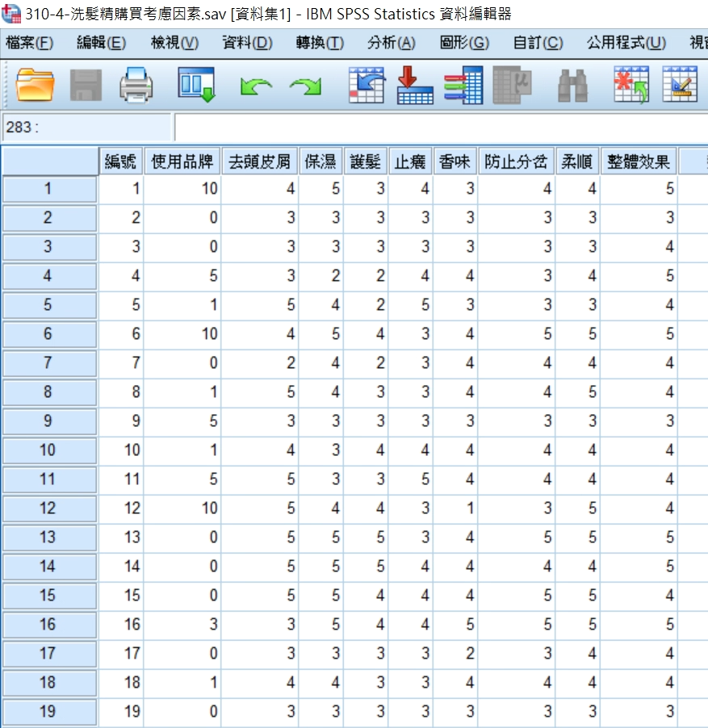This screenshot has height=728, width=708.
Task: Click the Find binoculars icon
Action: [x=572, y=85]
